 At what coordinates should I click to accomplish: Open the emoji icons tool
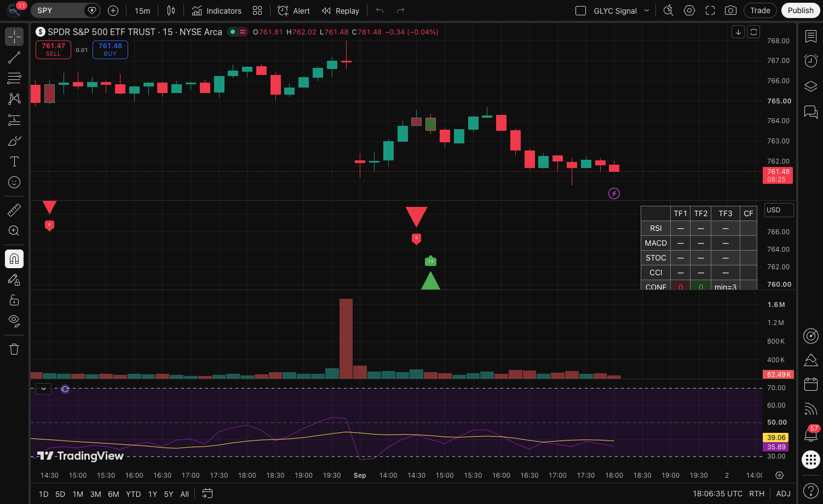pyautogui.click(x=14, y=182)
